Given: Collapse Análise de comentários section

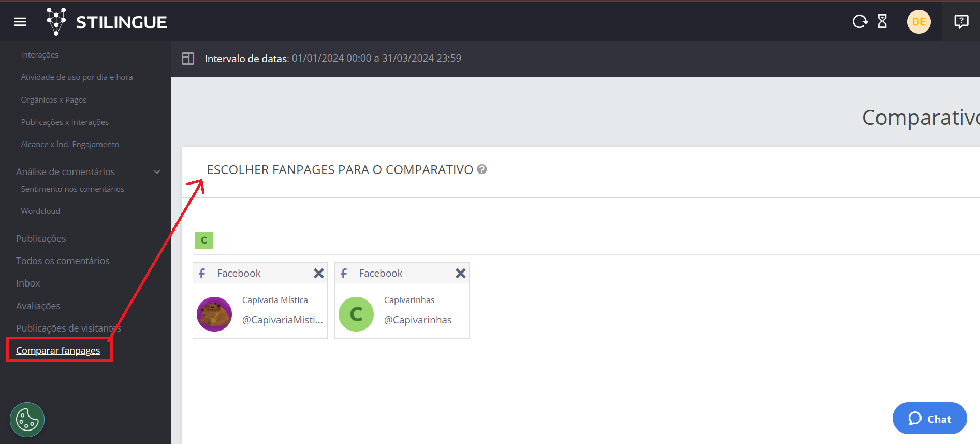Looking at the screenshot, I should [157, 171].
